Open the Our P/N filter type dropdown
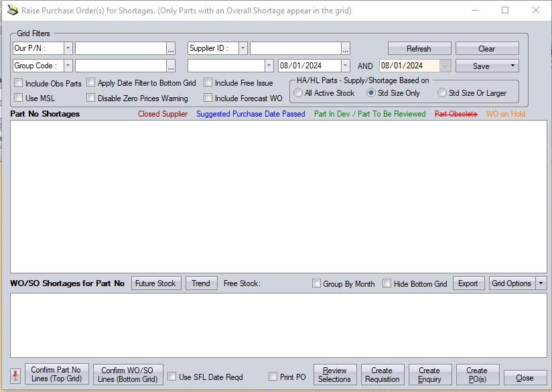552x392 pixels. click(x=68, y=48)
